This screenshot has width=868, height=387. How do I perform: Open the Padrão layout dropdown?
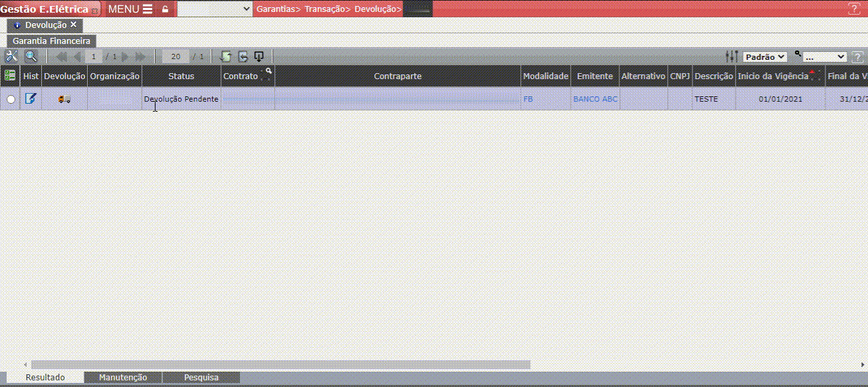pos(764,57)
